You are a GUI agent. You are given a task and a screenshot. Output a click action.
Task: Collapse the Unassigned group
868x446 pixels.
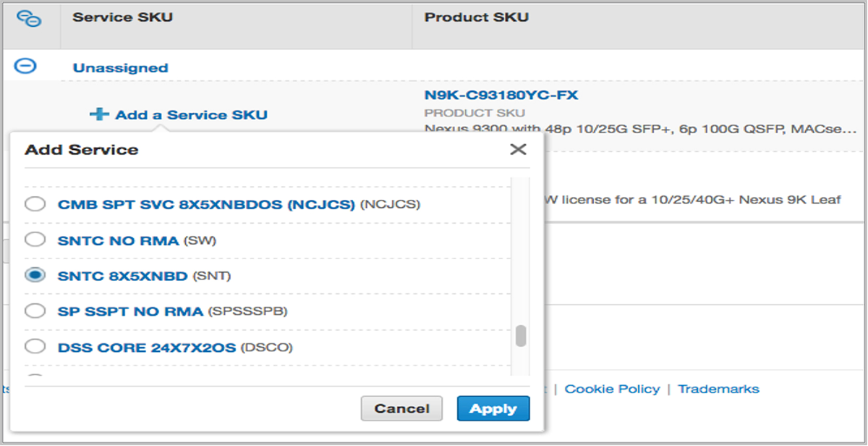tap(25, 67)
